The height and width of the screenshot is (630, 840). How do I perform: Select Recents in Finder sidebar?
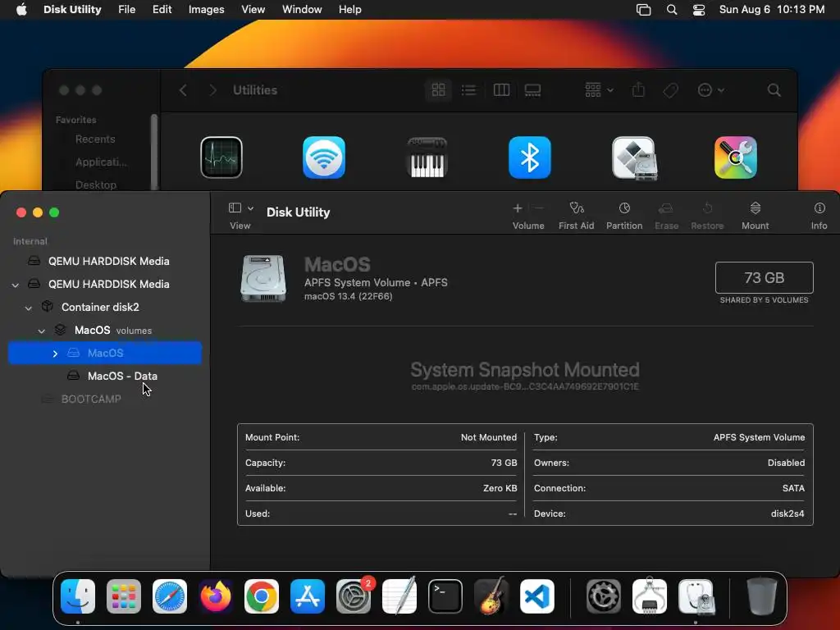tap(95, 139)
